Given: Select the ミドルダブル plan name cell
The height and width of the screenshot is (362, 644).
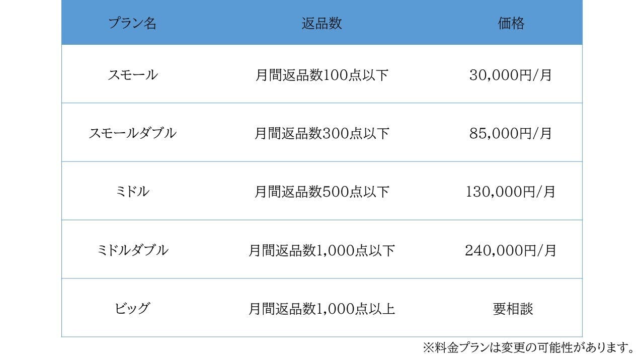Looking at the screenshot, I should point(132,250).
